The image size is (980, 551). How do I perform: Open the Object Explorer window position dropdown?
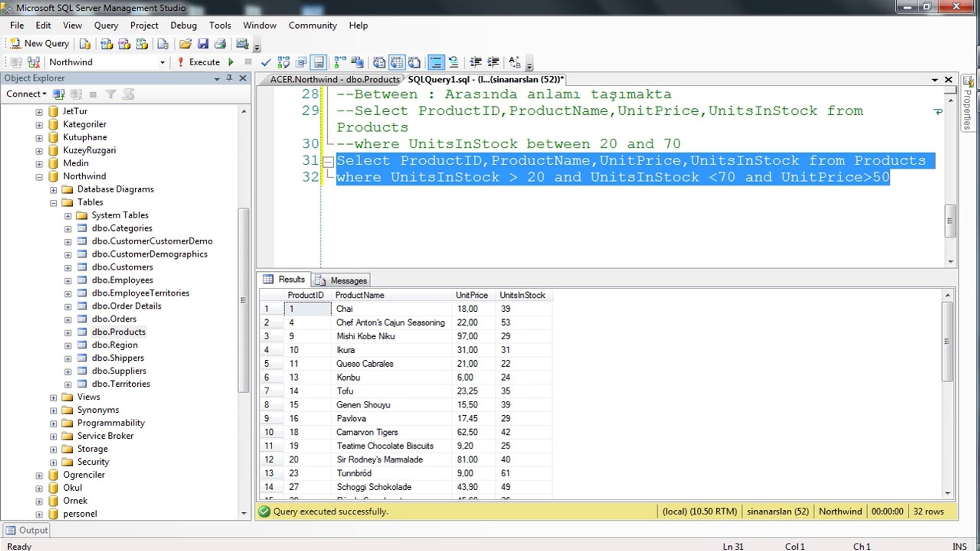(x=217, y=79)
